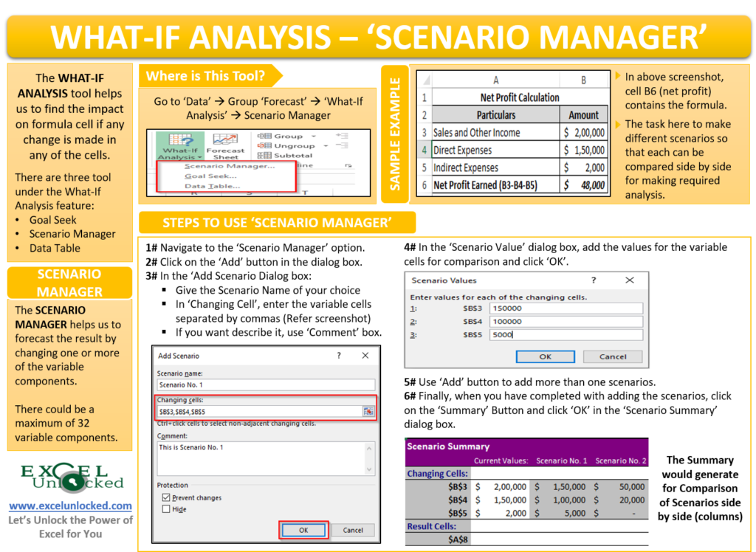Enable the Hide protection checkbox

165,507
